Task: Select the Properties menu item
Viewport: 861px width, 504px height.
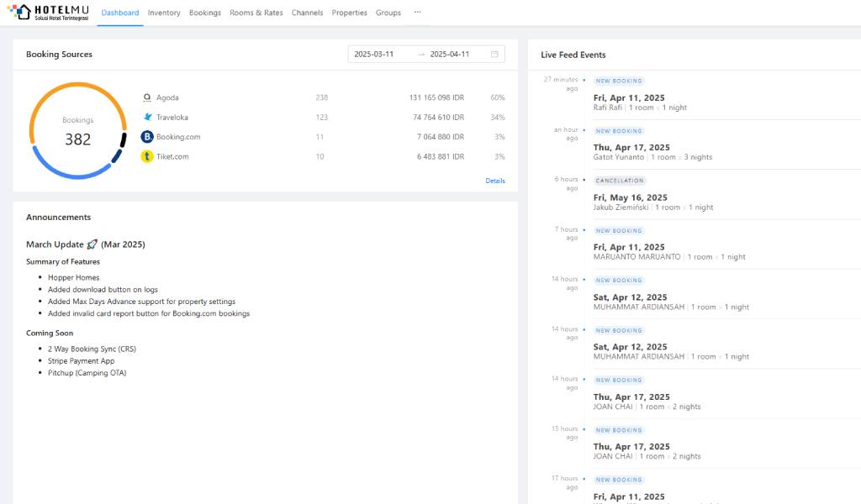Action: click(349, 13)
